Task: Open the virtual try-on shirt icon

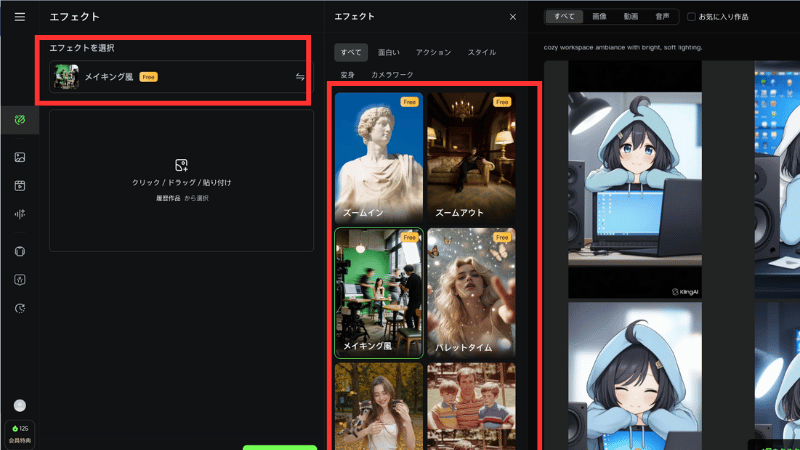Action: coord(20,252)
